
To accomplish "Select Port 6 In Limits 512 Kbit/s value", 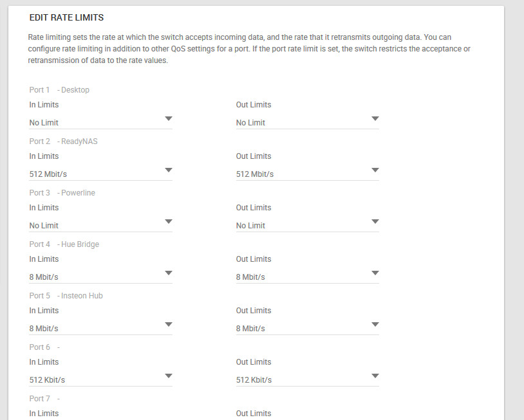I will click(47, 380).
